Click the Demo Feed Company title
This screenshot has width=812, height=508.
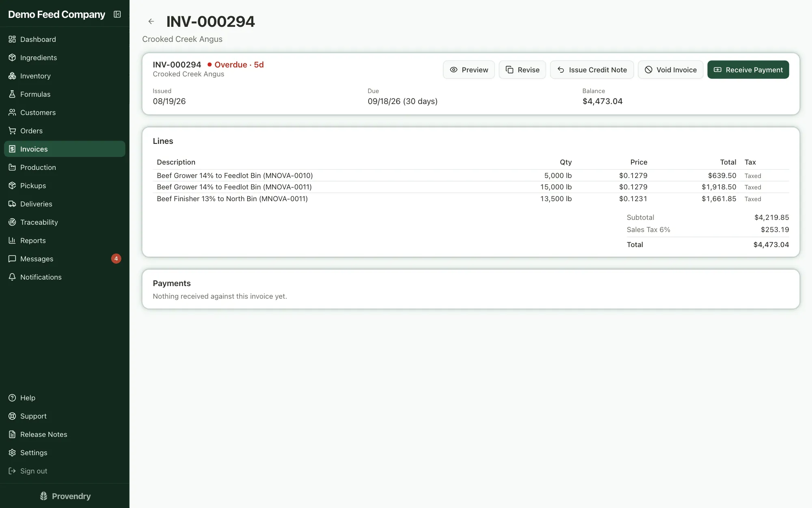click(x=56, y=15)
